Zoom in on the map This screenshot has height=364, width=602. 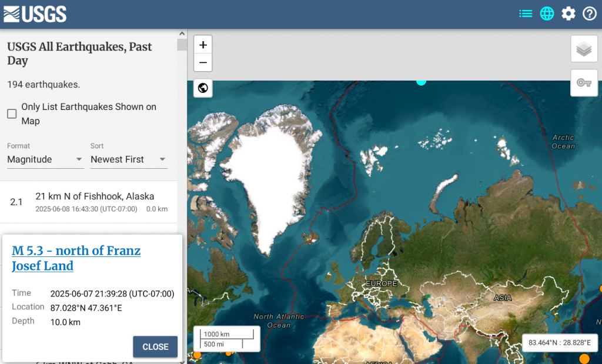(x=203, y=45)
